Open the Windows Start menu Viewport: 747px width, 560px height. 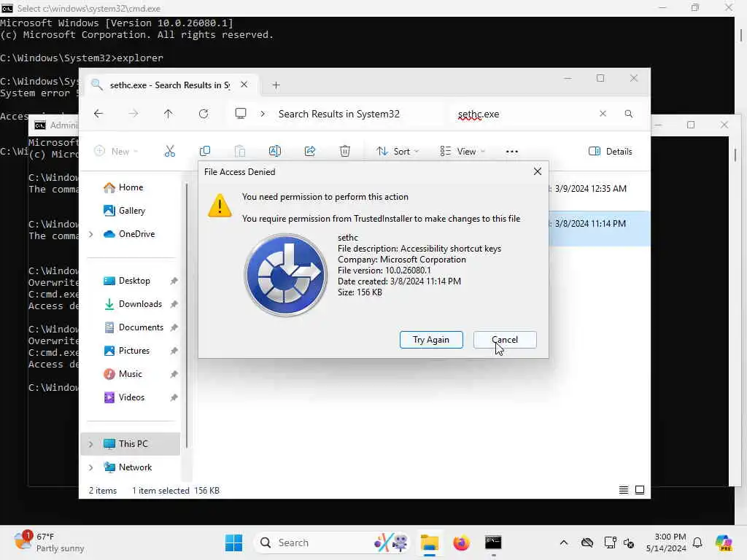[x=233, y=542]
